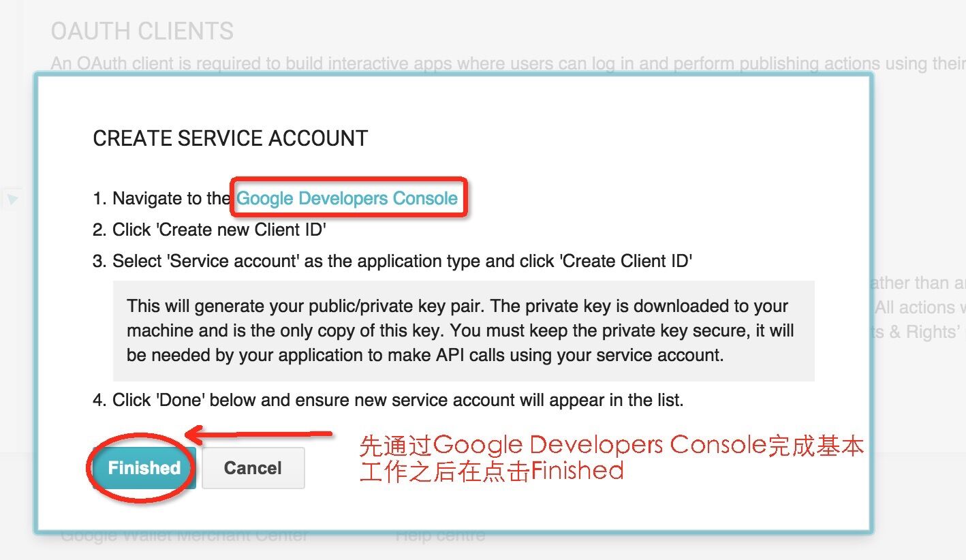Click the OAUTH CLIENTS heading behind the dialog
The width and height of the screenshot is (966, 560).
coord(142,31)
